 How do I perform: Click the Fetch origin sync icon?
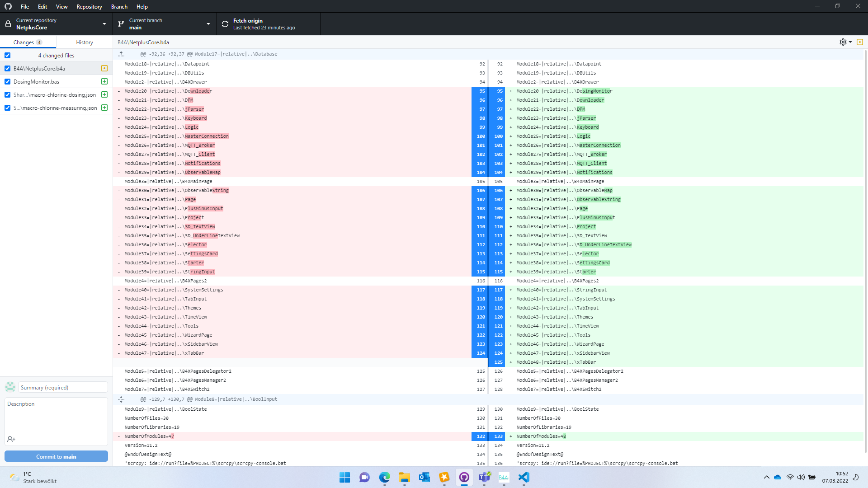coord(225,24)
